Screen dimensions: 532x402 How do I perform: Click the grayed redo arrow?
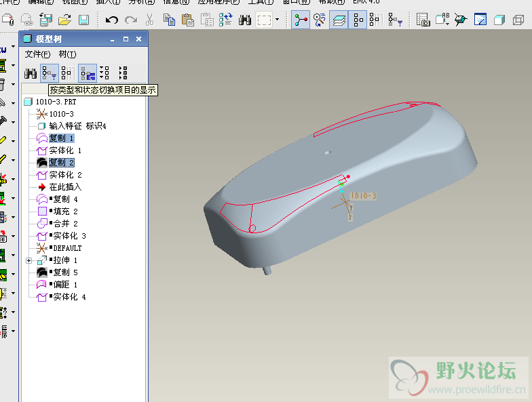point(130,20)
